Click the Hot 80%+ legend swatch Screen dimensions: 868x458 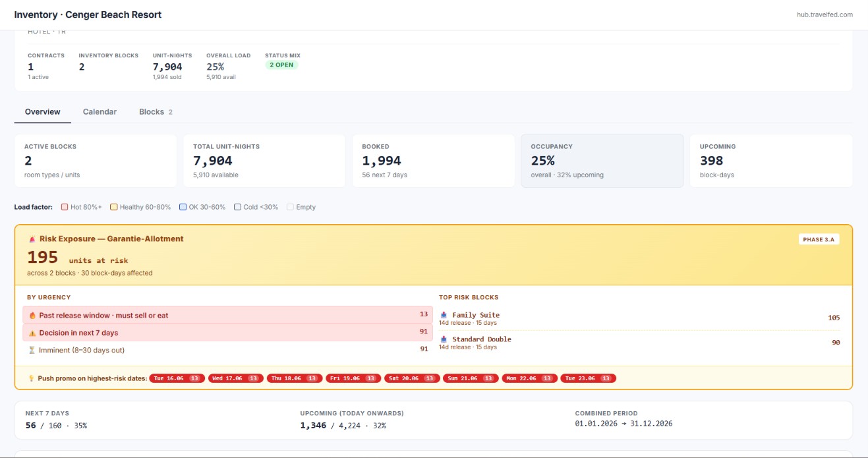(65, 207)
